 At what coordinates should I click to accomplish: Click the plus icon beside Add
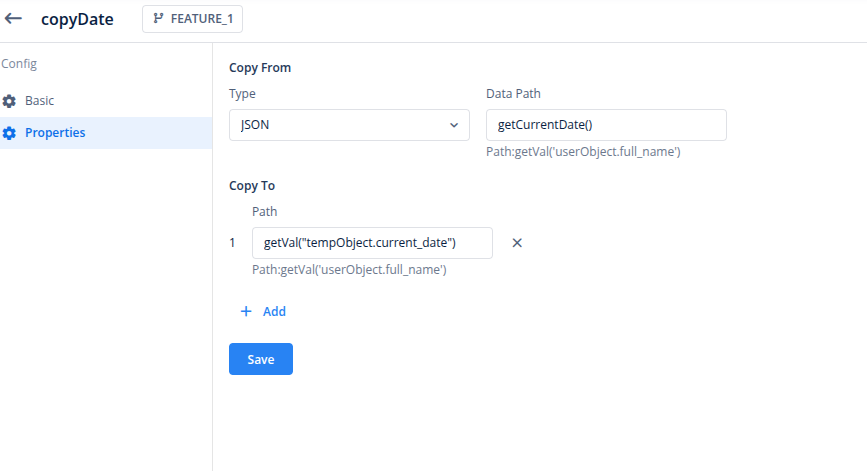(246, 311)
